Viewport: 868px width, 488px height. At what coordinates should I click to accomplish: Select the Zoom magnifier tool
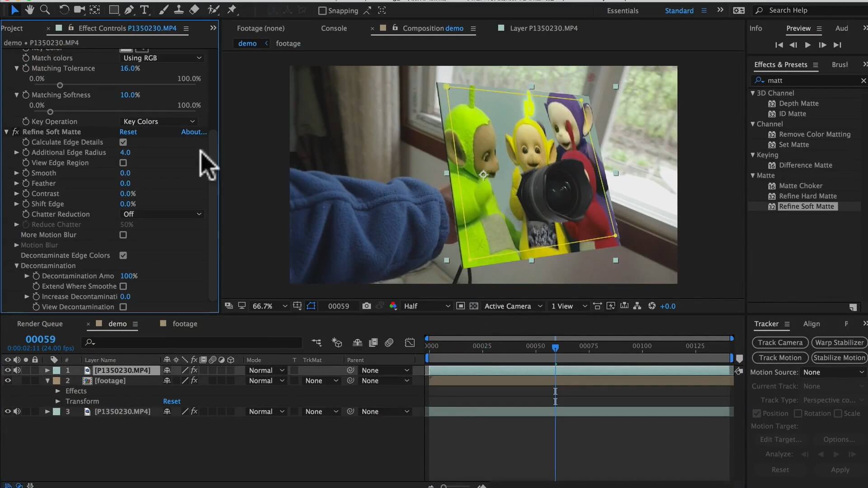[45, 9]
